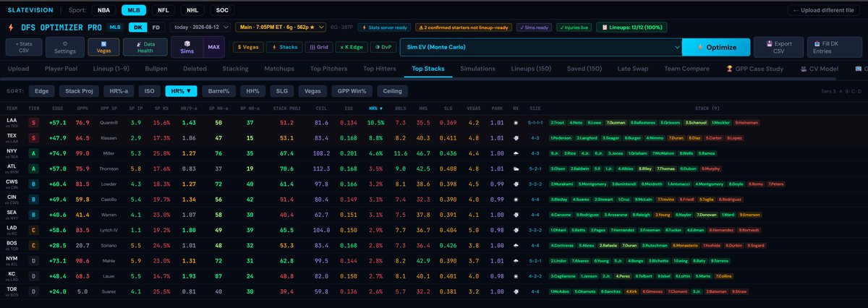Toggle the DvP filter chip

pos(383,47)
